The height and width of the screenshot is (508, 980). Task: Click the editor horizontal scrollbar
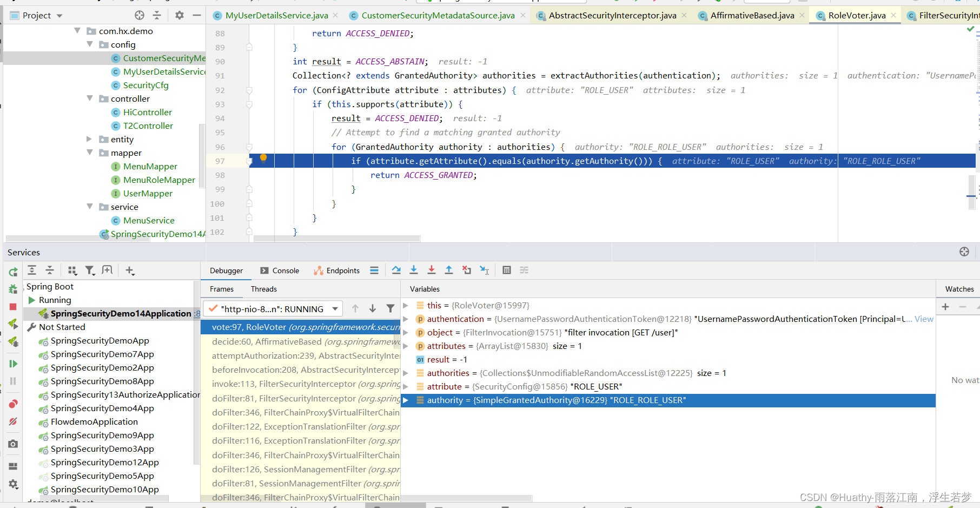click(x=337, y=238)
